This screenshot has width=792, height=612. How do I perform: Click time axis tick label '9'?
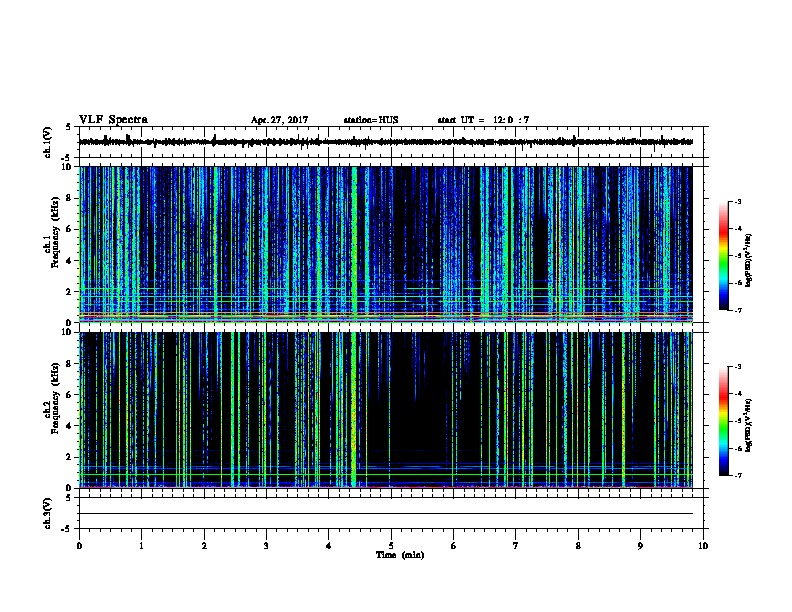tap(640, 546)
